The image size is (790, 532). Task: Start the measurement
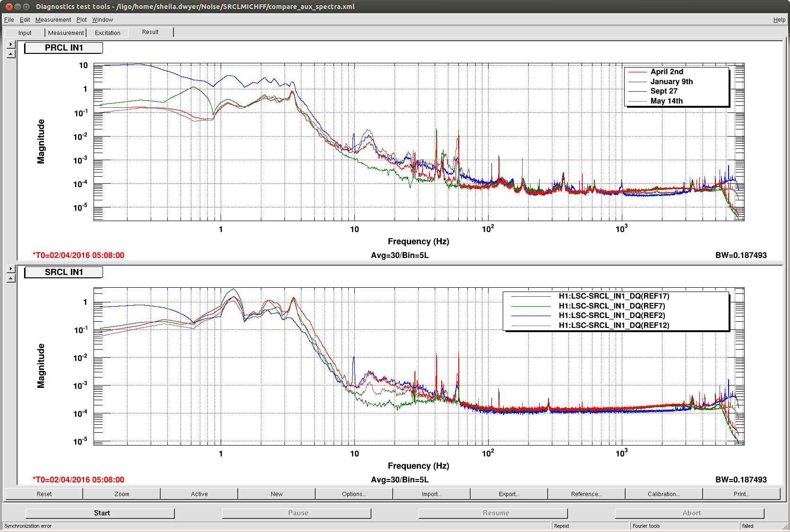pos(100,513)
